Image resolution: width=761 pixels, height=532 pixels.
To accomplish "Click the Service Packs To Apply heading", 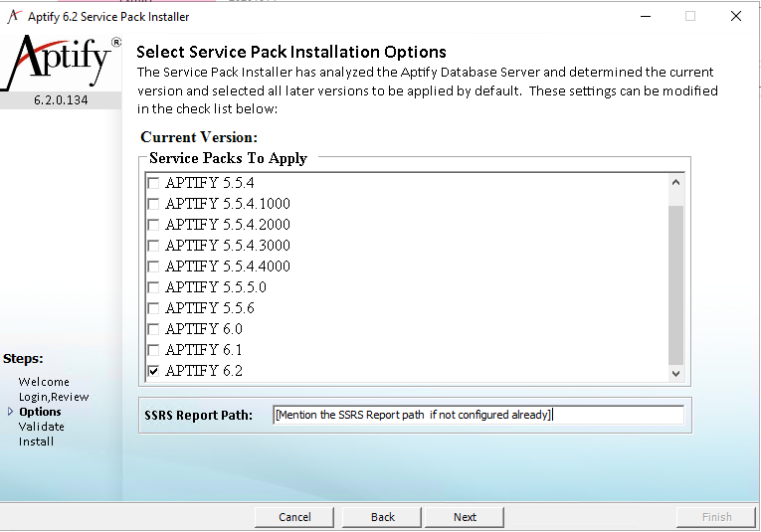I will 228,158.
